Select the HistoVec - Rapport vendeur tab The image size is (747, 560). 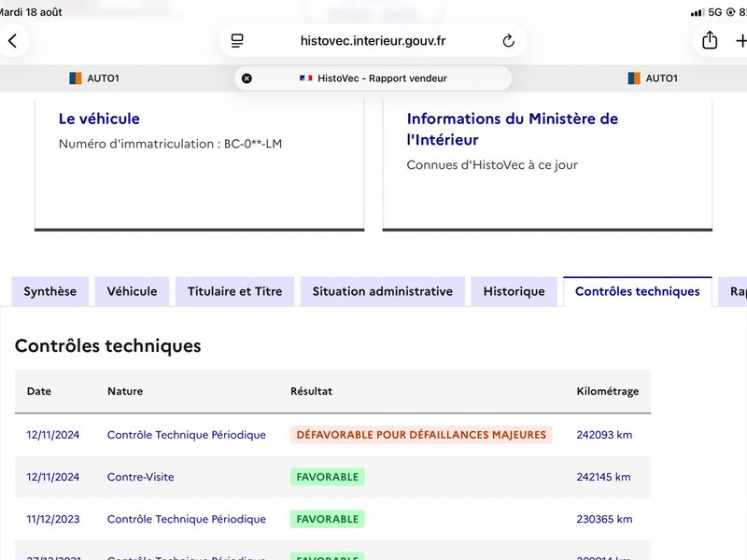tap(373, 78)
